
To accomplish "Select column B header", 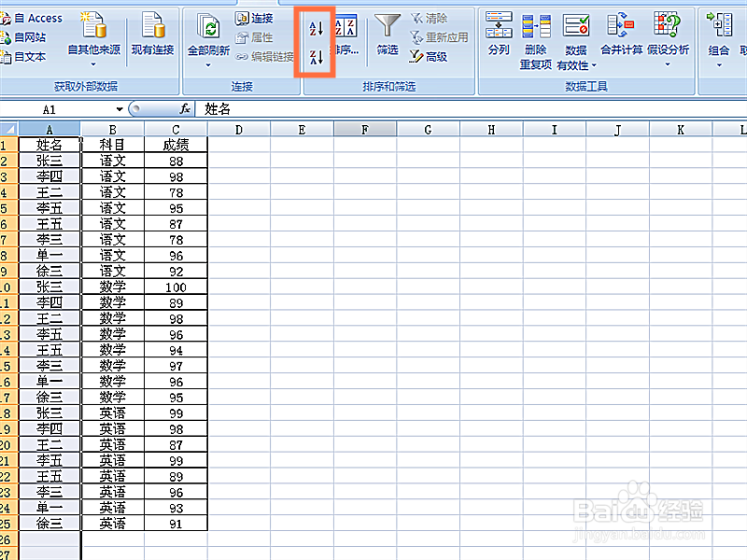I will 112,129.
